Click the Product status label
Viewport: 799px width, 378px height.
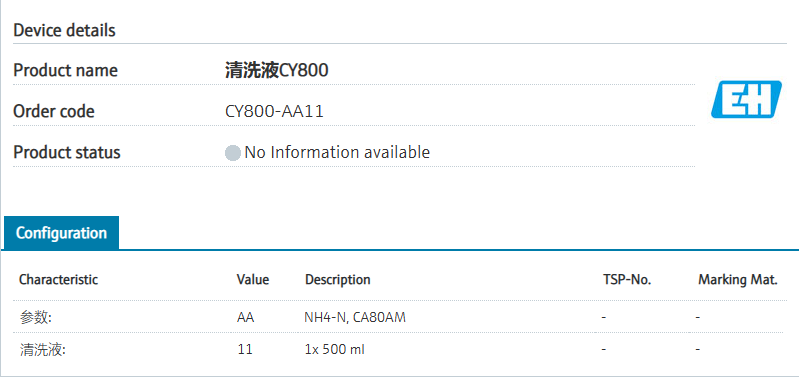pyautogui.click(x=67, y=152)
